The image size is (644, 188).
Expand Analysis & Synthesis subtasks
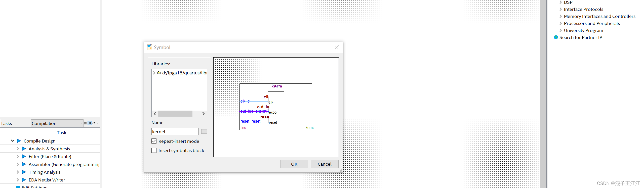pyautogui.click(x=18, y=149)
